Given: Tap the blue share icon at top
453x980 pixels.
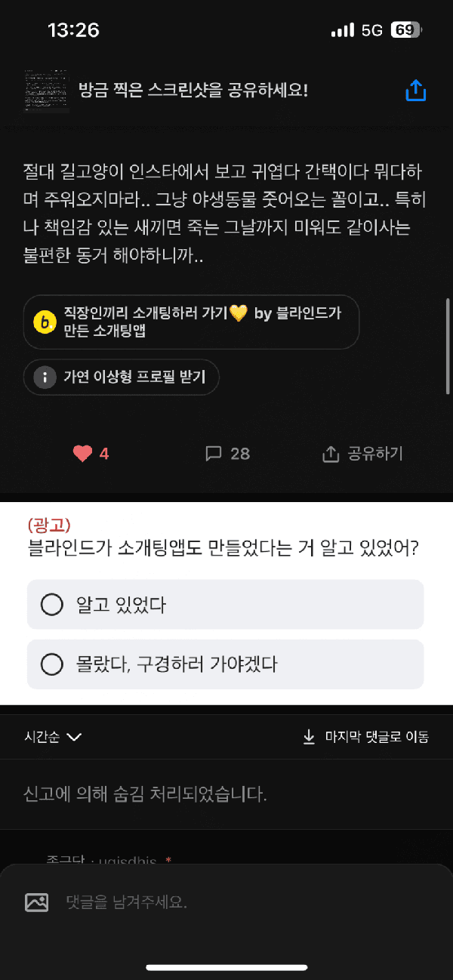Looking at the screenshot, I should tap(416, 91).
